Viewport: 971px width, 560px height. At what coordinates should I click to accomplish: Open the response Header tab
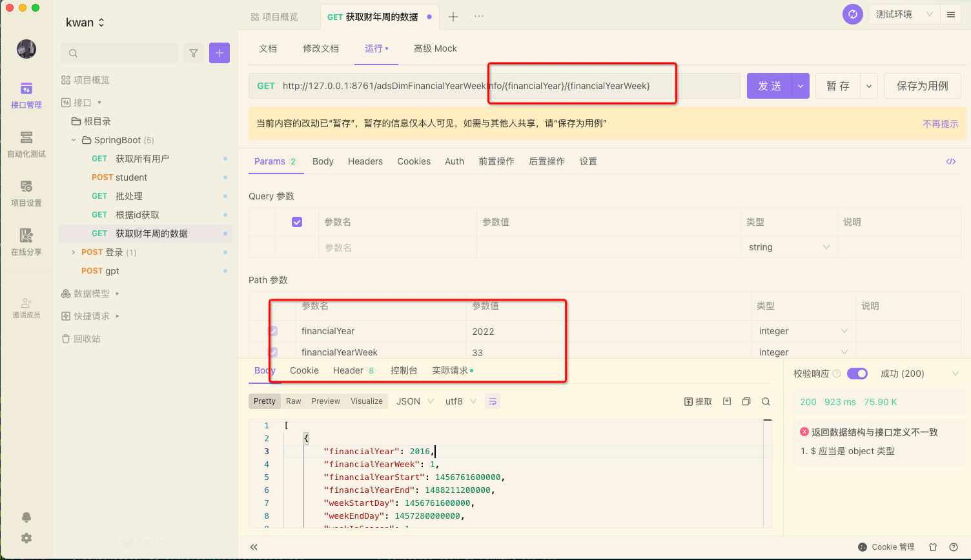click(353, 370)
